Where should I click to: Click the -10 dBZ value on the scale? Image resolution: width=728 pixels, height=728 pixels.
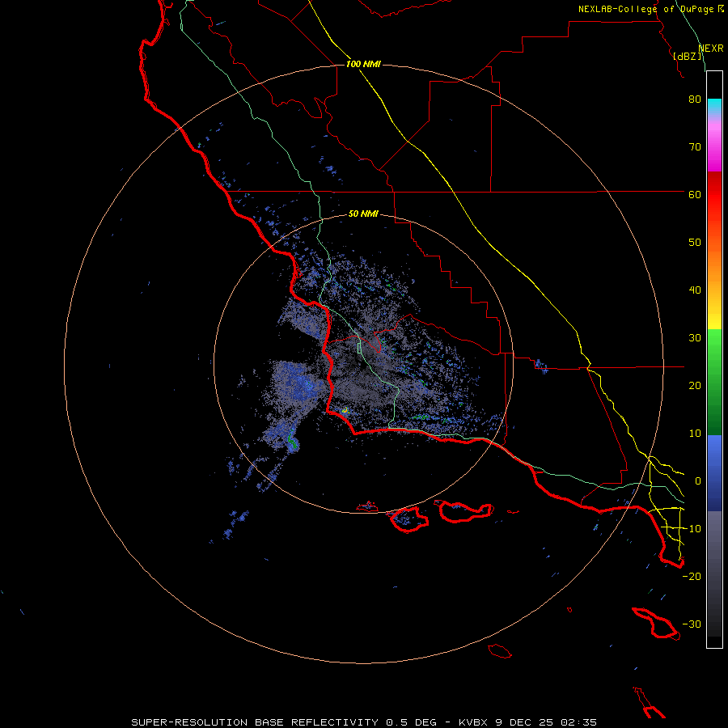[692, 529]
